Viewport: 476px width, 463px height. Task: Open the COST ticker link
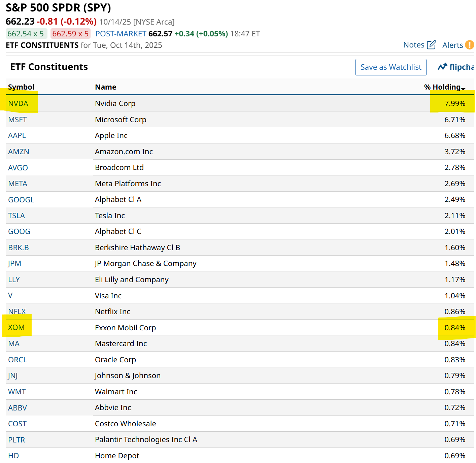click(x=17, y=424)
